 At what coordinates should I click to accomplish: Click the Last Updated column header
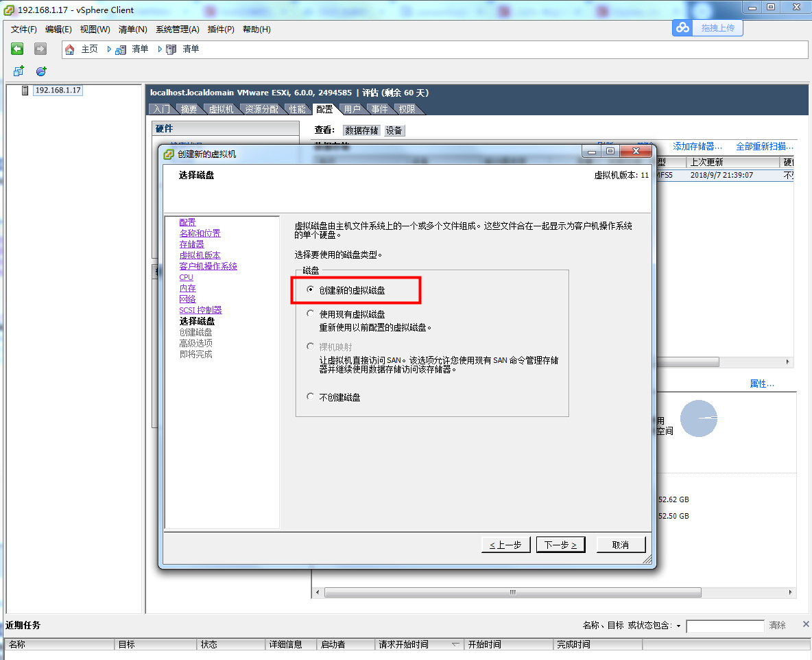click(732, 162)
